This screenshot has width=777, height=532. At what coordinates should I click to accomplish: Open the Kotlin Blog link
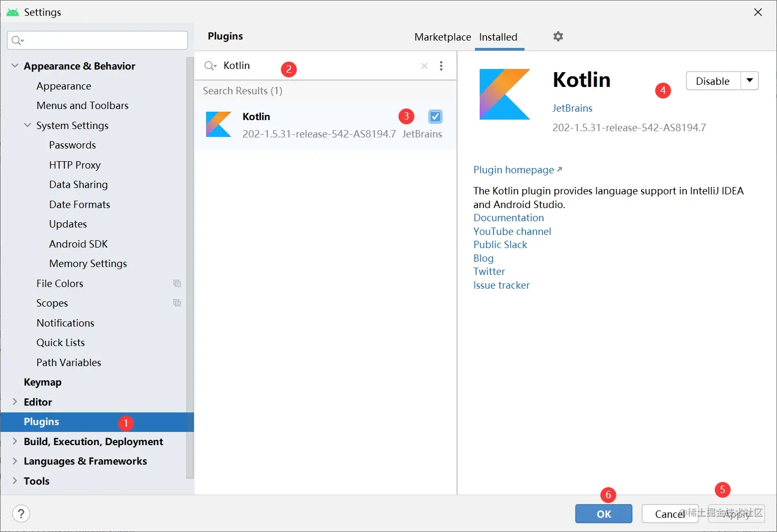point(483,258)
